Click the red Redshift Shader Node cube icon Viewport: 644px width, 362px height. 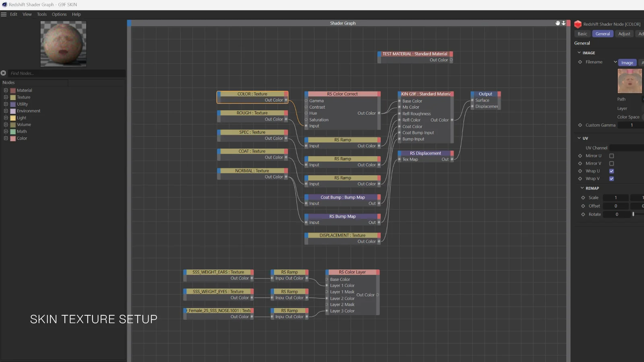coord(578,24)
